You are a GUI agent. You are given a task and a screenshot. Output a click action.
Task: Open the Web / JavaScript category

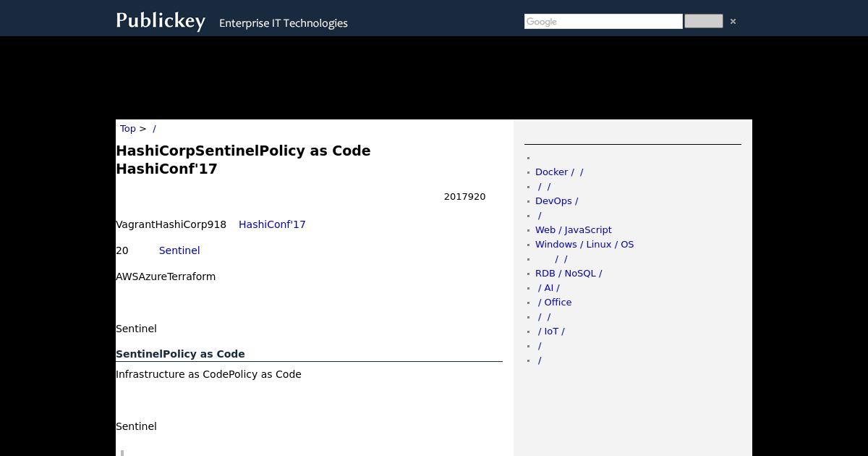(x=574, y=230)
